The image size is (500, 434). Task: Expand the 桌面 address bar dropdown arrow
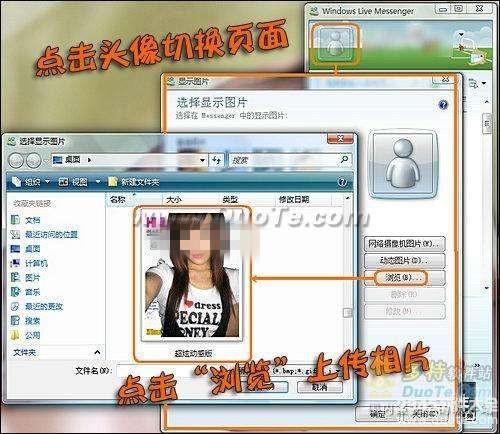coord(202,160)
